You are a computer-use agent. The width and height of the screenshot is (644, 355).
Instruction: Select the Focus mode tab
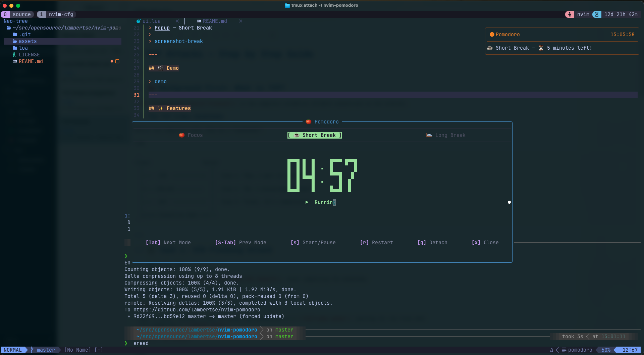click(x=191, y=135)
